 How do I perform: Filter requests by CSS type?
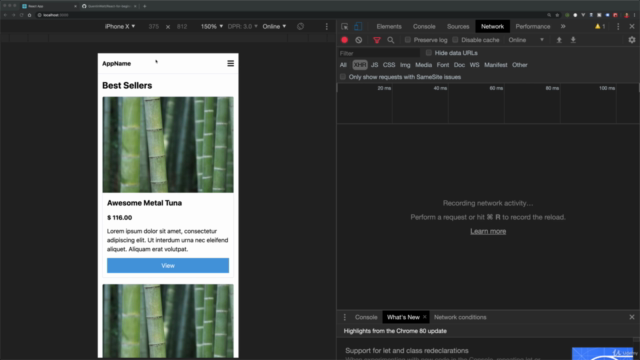coord(389,65)
